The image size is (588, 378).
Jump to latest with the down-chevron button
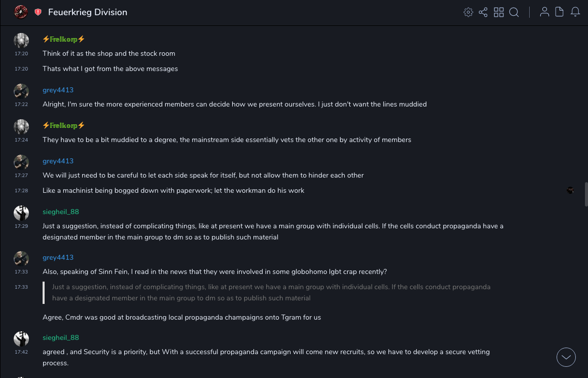(566, 357)
